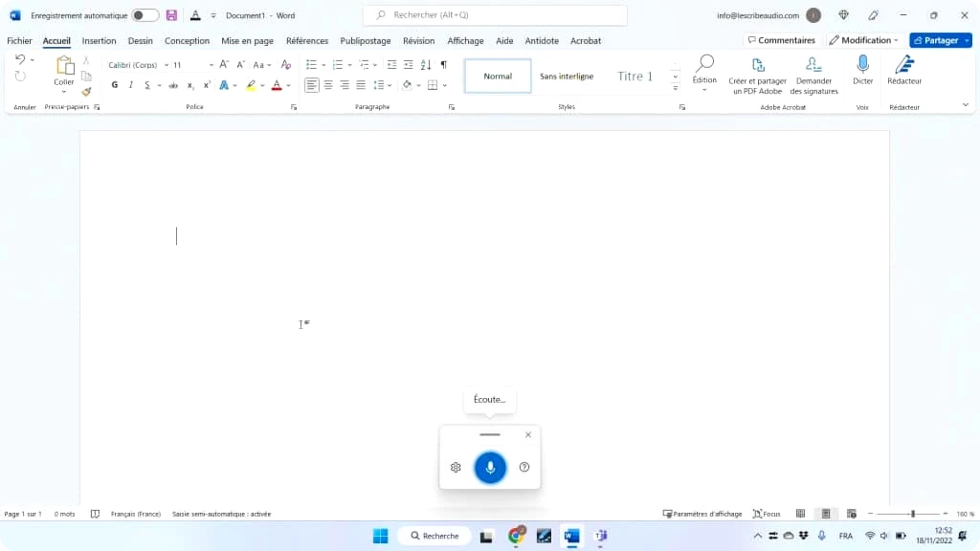Click the numbered list icon
This screenshot has width=980, height=551.
click(x=338, y=64)
